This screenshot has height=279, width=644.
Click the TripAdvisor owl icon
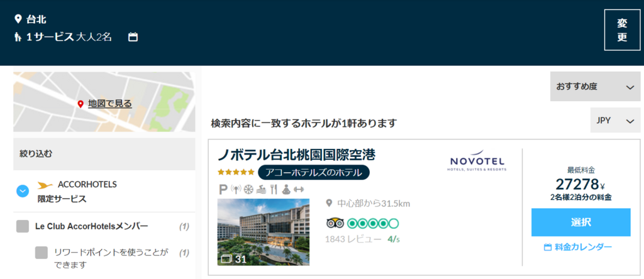tap(335, 224)
